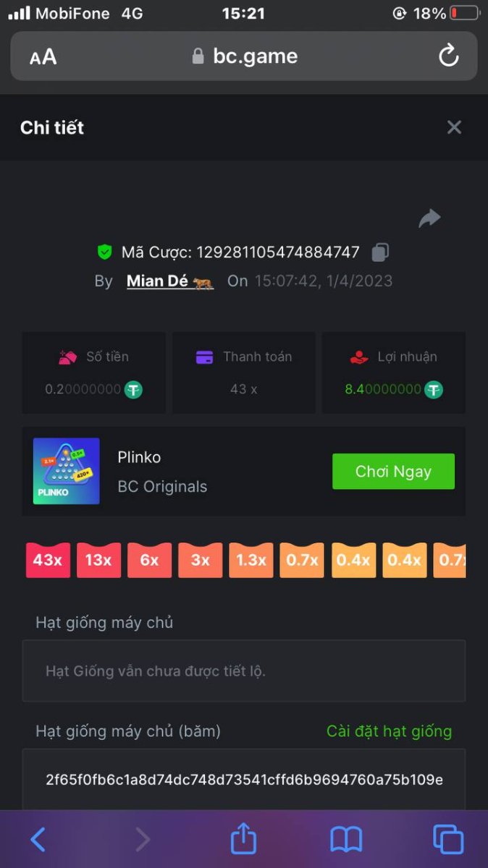Tap the Lợi nhuận profit card
This screenshot has width=488, height=868.
394,373
